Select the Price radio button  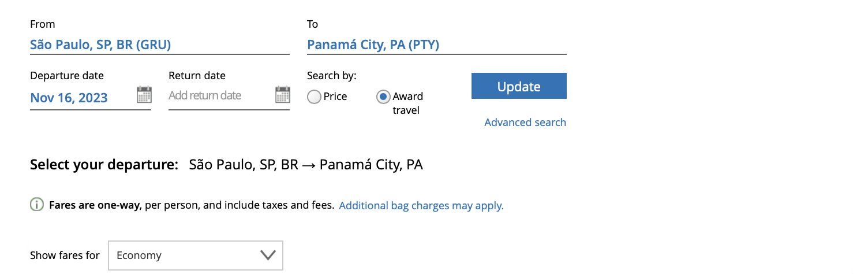point(314,97)
